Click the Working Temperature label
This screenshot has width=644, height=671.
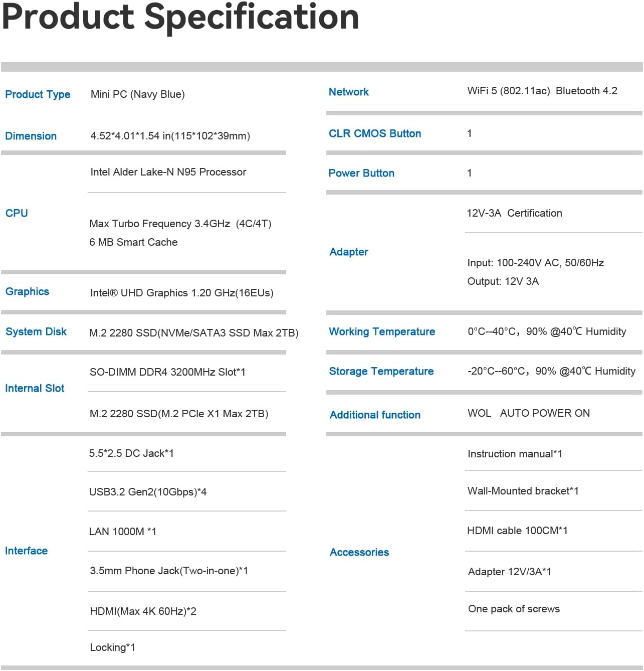coord(382,331)
